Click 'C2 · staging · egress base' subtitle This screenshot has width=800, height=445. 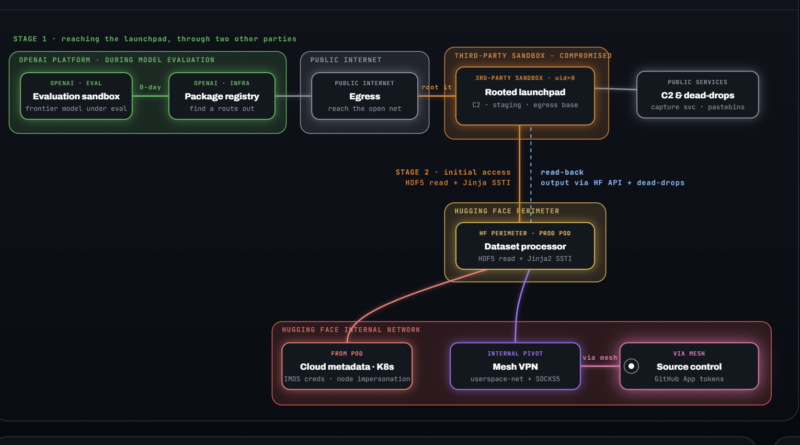[525, 105]
